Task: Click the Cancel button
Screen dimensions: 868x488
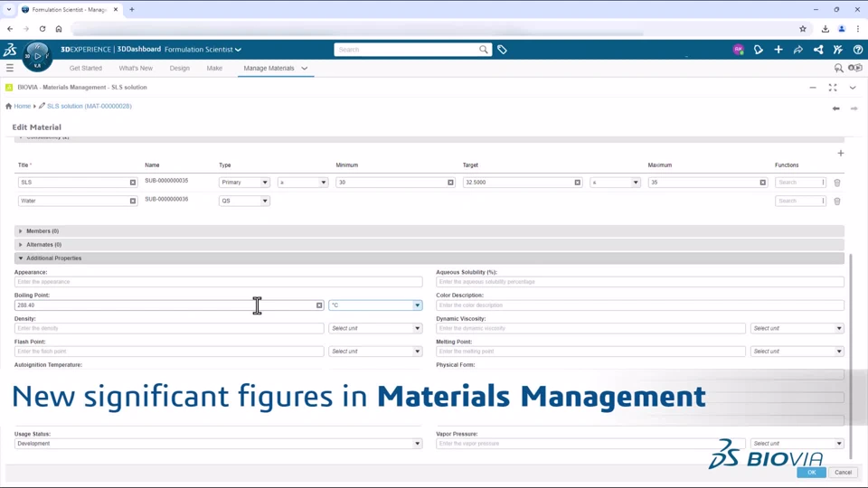Action: coord(843,472)
